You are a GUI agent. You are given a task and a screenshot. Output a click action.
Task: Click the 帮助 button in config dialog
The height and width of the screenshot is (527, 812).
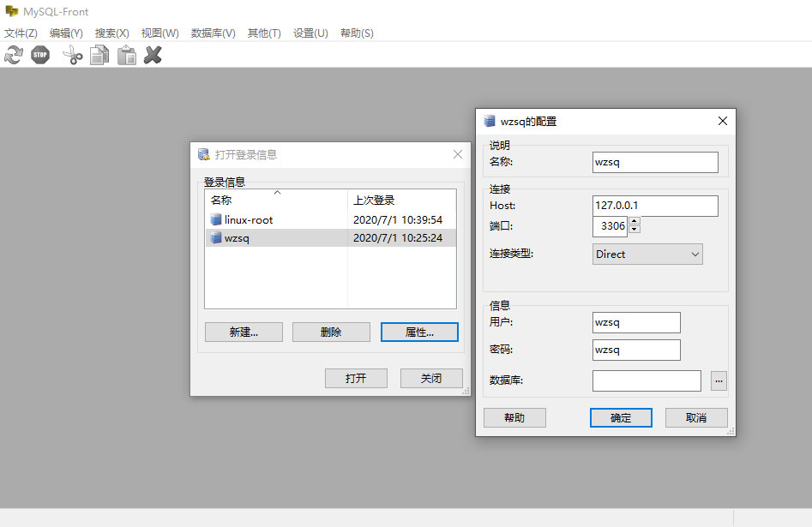(514, 418)
